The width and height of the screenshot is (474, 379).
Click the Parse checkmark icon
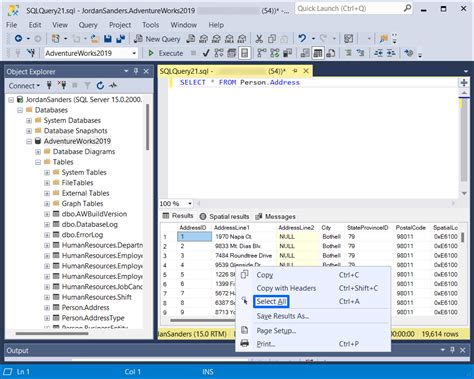pyautogui.click(x=206, y=53)
